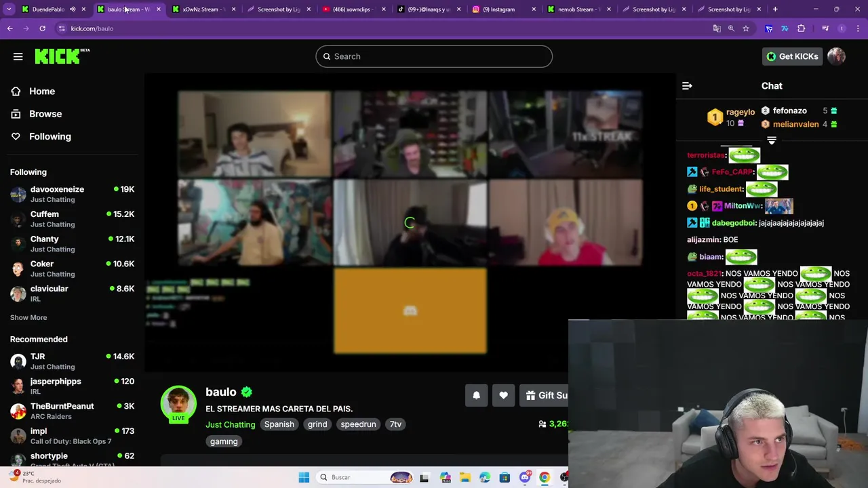This screenshot has height=488, width=868.
Task: Click fefonazo in leaderboard
Action: click(790, 110)
